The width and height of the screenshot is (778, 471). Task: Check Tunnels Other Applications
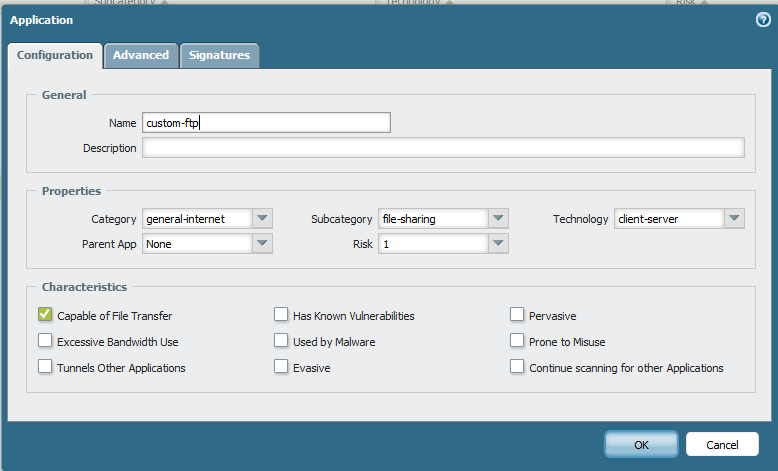45,367
